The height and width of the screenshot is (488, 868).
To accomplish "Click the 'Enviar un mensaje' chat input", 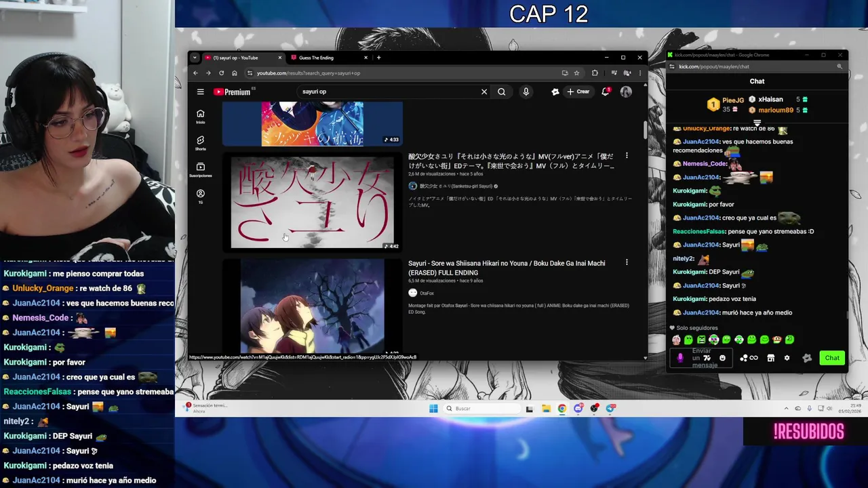I will point(702,358).
